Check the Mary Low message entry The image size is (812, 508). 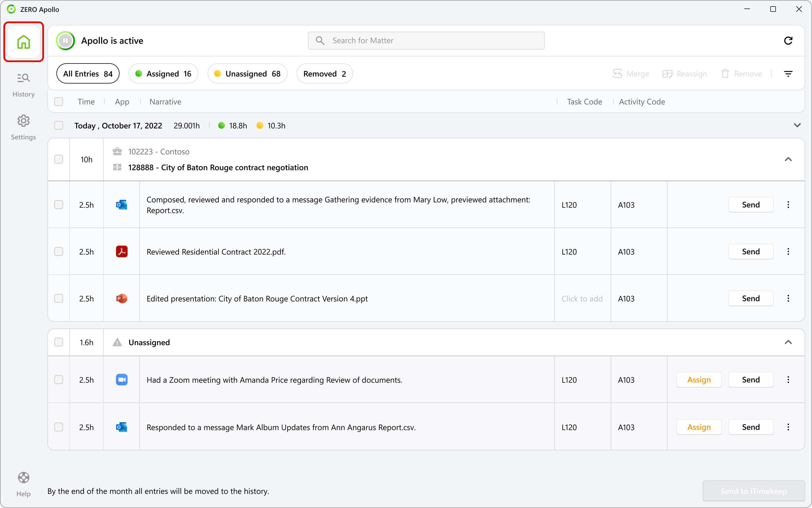point(59,205)
